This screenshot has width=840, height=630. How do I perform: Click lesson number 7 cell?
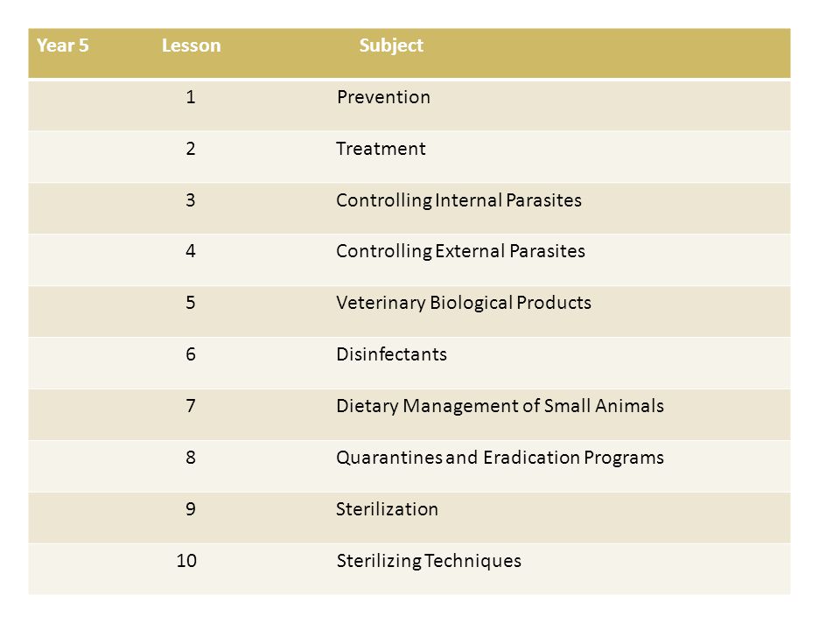point(191,406)
